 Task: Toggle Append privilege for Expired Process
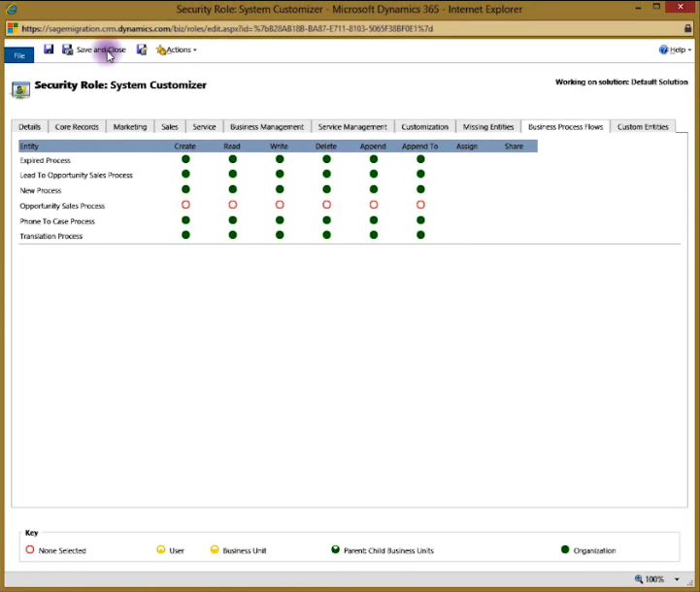374,159
